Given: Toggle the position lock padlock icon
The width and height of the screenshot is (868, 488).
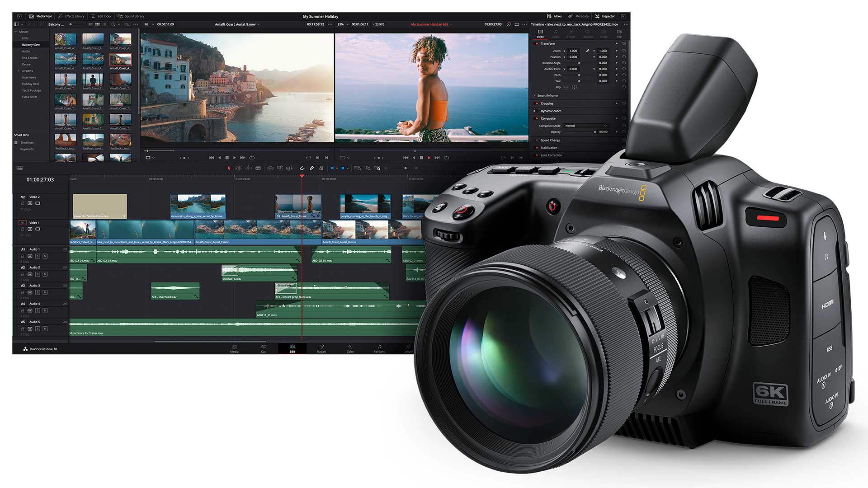Looking at the screenshot, I should (321, 168).
